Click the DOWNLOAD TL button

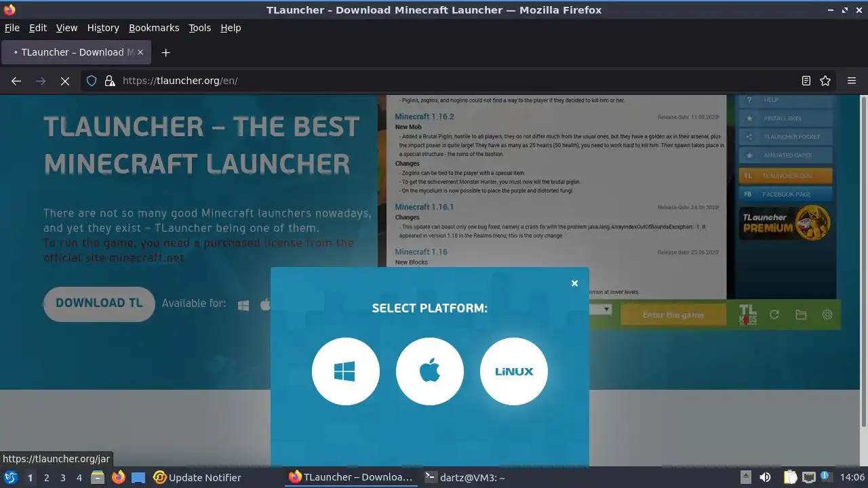(x=99, y=303)
